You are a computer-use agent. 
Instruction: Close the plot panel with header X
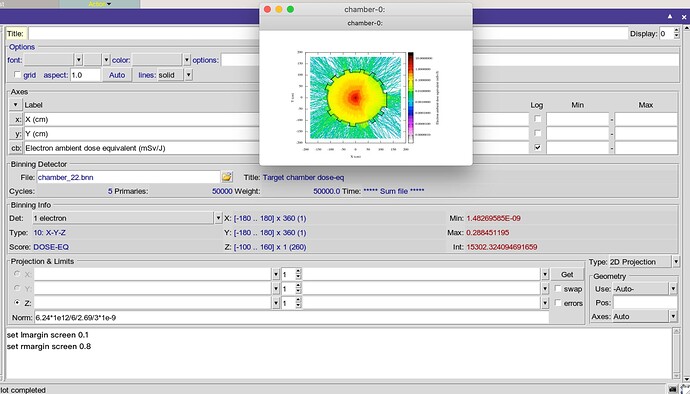click(x=684, y=17)
